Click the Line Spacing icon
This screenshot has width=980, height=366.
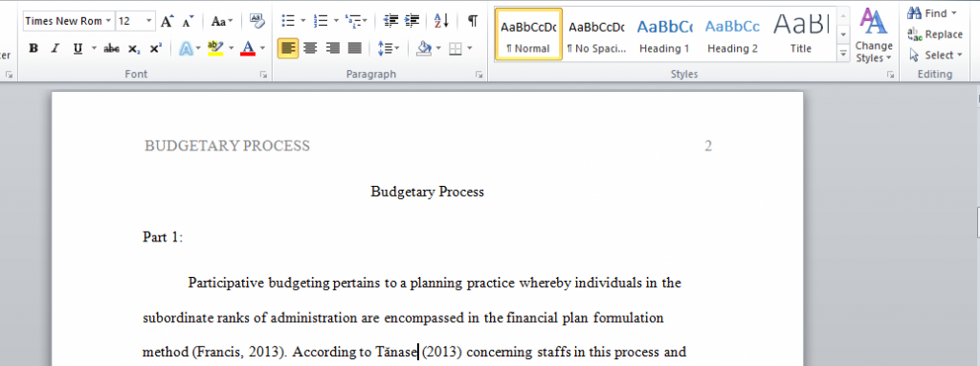coord(385,48)
